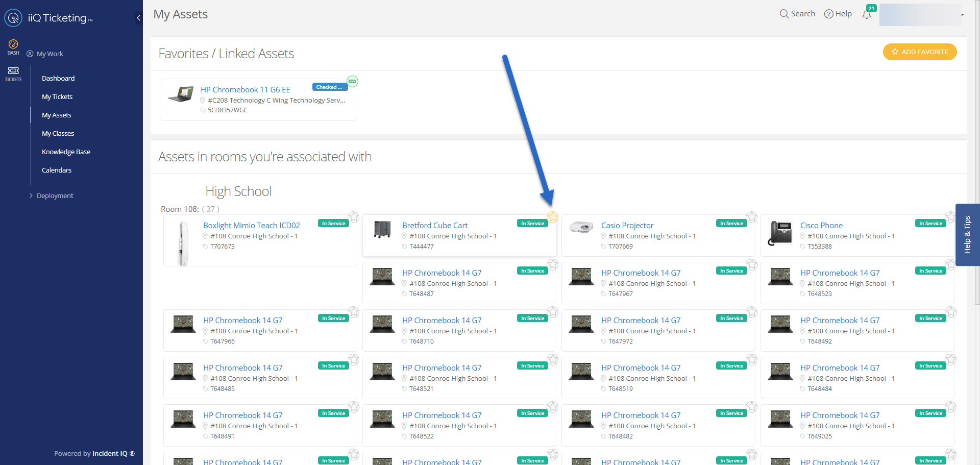This screenshot has height=465, width=980.
Task: Open the user account dropdown arrow
Action: pos(963,15)
